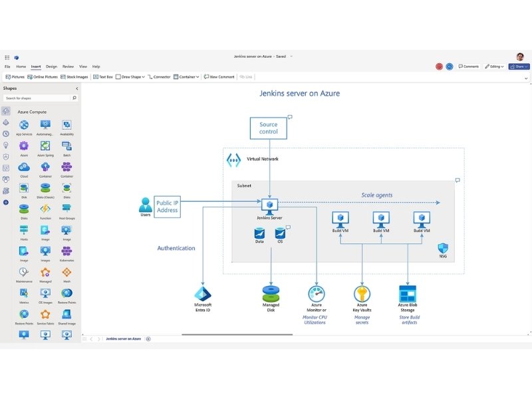Select the Service Fabric shape
This screenshot has width=532, height=399.
tap(45, 317)
